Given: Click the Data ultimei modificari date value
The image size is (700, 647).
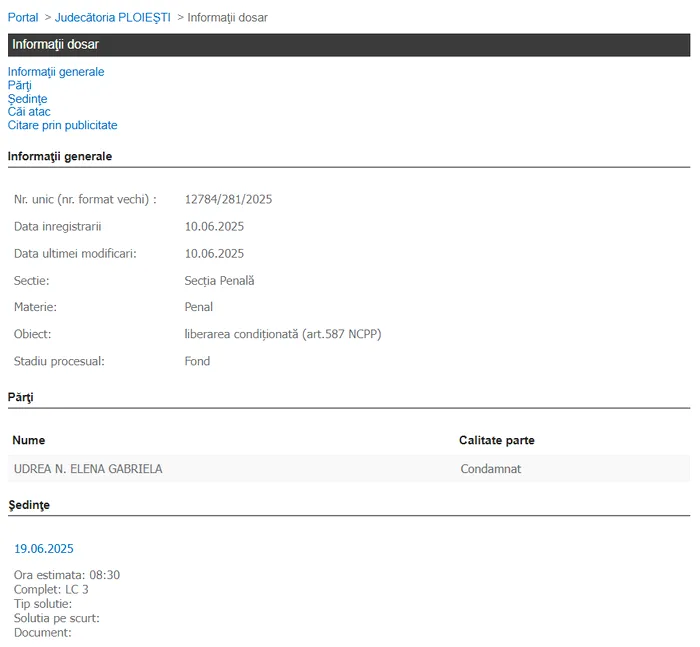Looking at the screenshot, I should pos(214,253).
